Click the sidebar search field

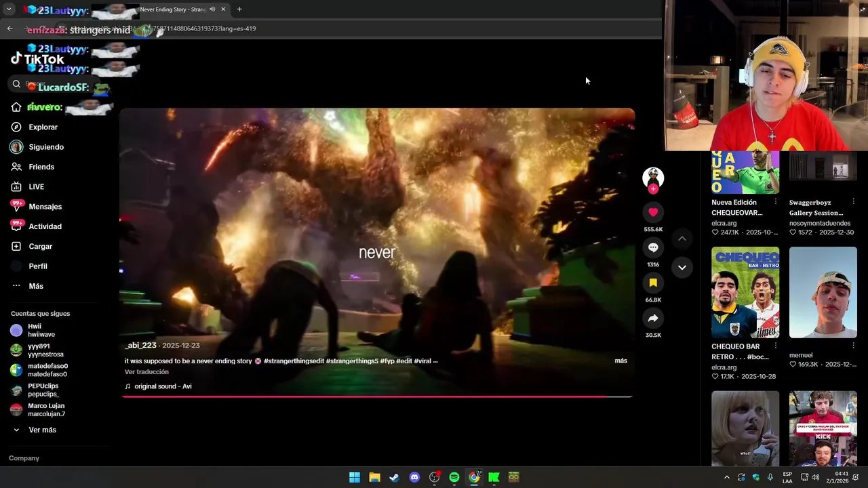tap(58, 84)
